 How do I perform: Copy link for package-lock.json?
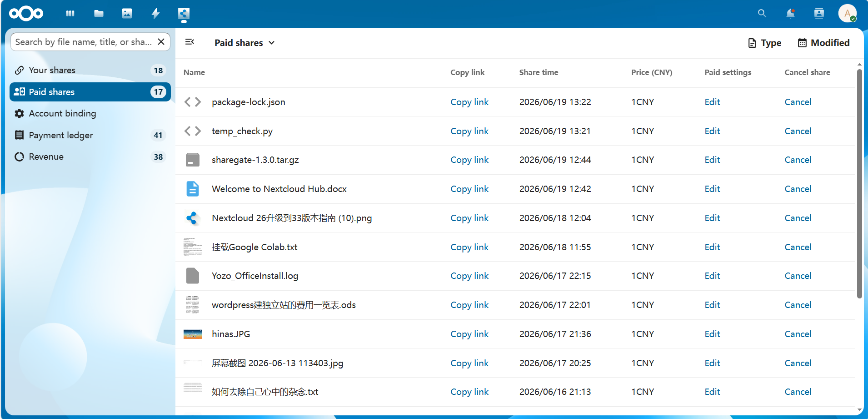click(469, 102)
